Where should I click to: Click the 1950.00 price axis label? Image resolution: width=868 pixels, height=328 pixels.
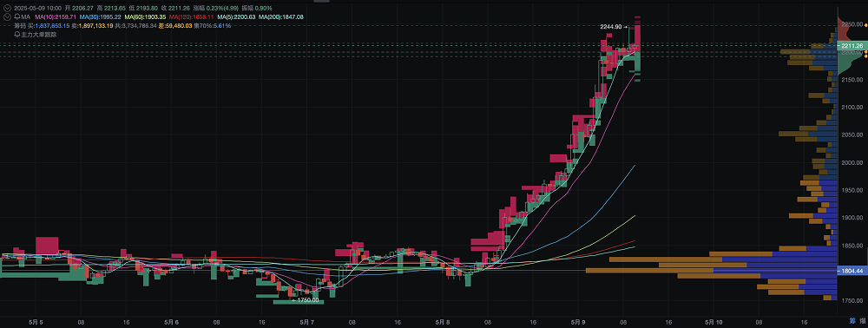852,190
